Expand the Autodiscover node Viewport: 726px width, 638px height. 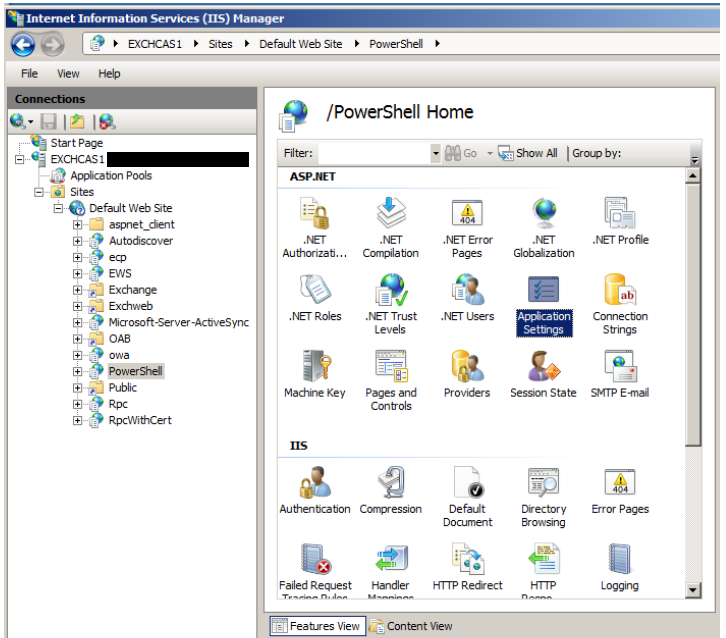(77, 241)
